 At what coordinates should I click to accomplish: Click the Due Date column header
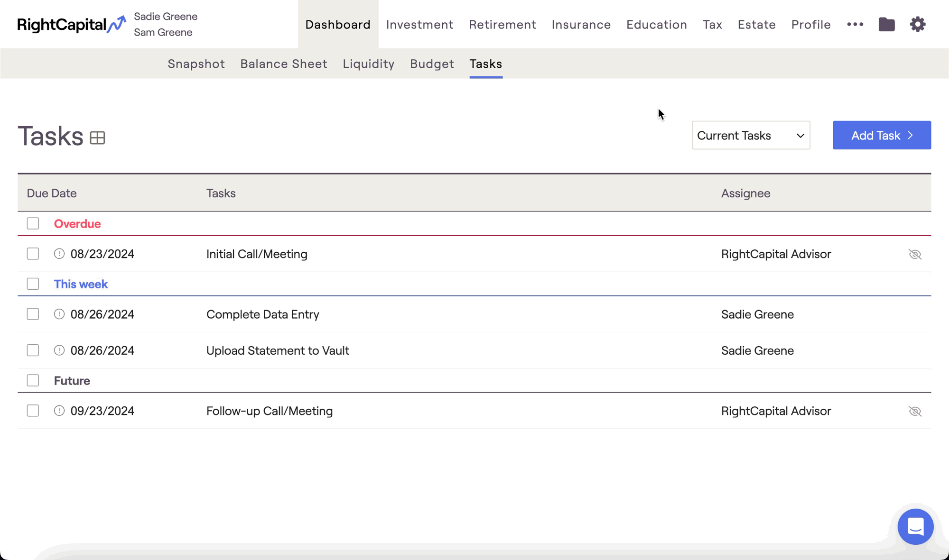[x=52, y=193]
